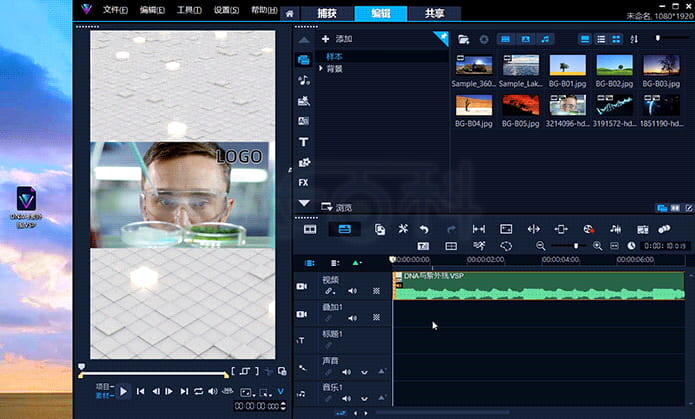Switch to the 共享 tab

click(x=434, y=13)
